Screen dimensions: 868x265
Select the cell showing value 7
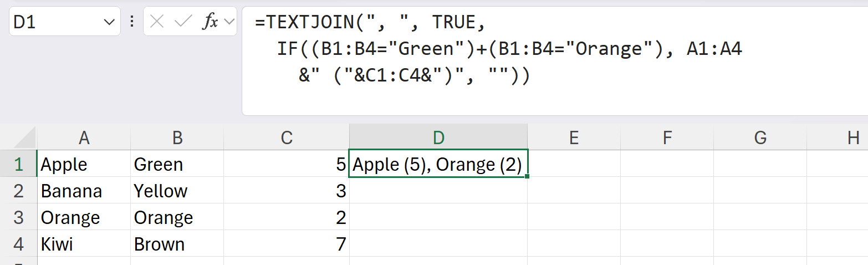(286, 244)
